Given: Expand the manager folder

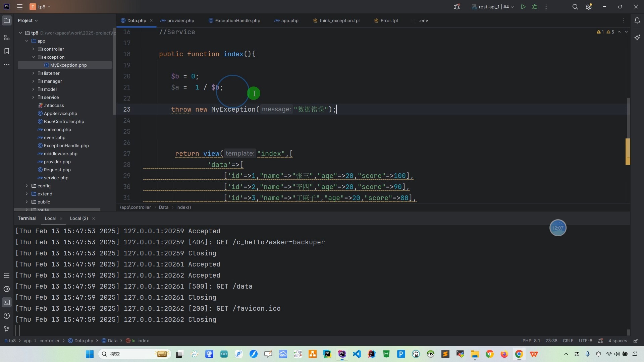Looking at the screenshot, I should [x=33, y=81].
